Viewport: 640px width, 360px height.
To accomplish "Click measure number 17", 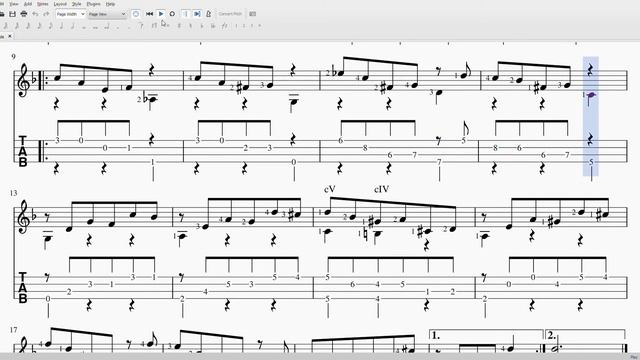I will (x=13, y=330).
